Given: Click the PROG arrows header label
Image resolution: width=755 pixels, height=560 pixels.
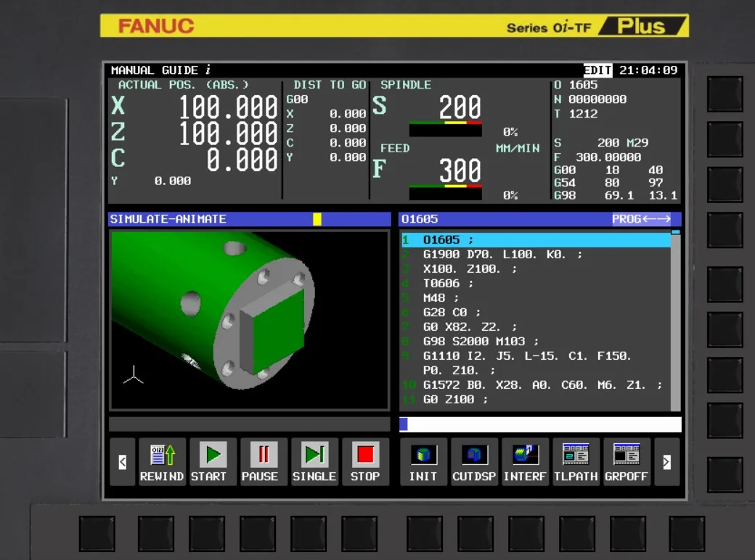Looking at the screenshot, I should (641, 219).
